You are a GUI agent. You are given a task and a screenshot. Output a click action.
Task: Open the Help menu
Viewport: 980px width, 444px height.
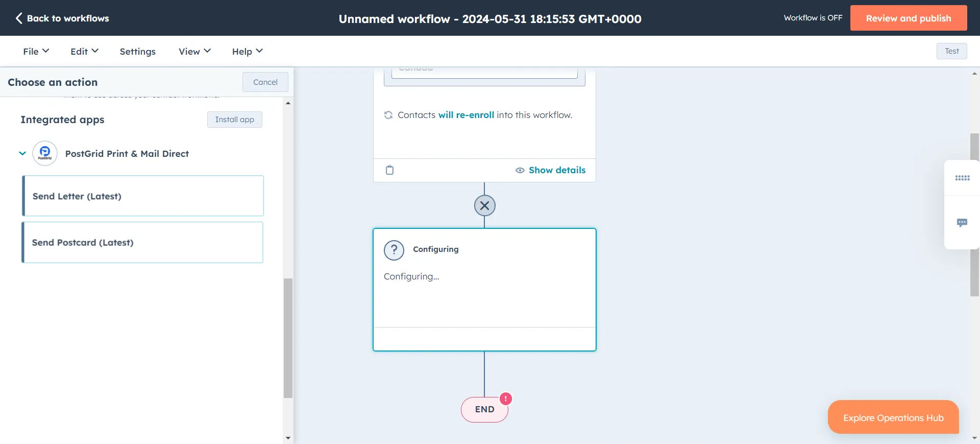click(247, 51)
